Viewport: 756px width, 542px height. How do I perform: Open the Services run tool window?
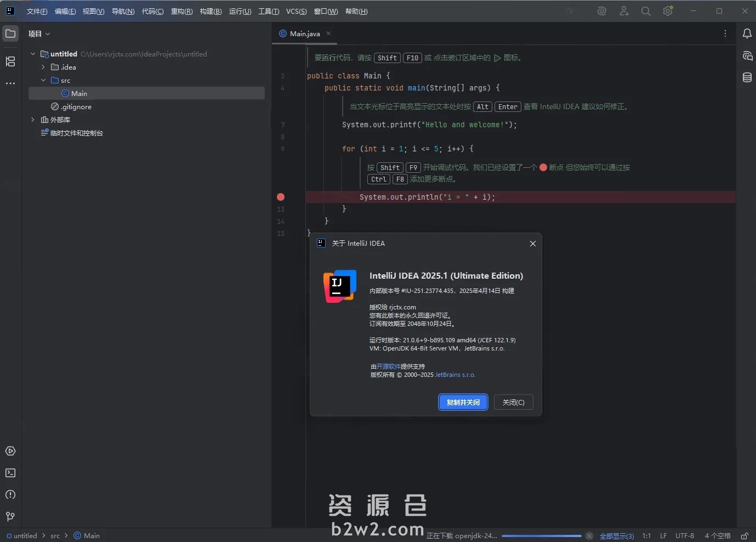[10, 451]
